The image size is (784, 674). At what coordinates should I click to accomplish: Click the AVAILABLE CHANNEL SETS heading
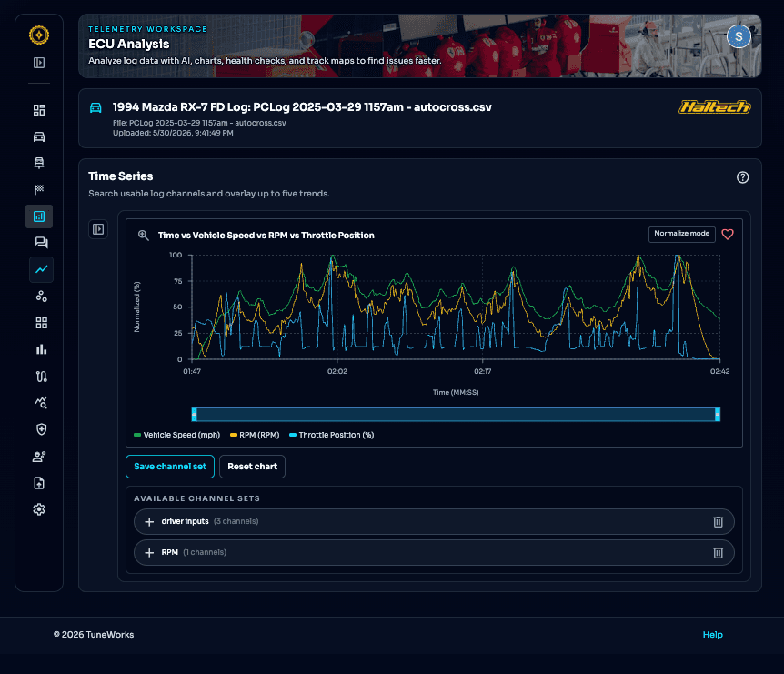196,498
